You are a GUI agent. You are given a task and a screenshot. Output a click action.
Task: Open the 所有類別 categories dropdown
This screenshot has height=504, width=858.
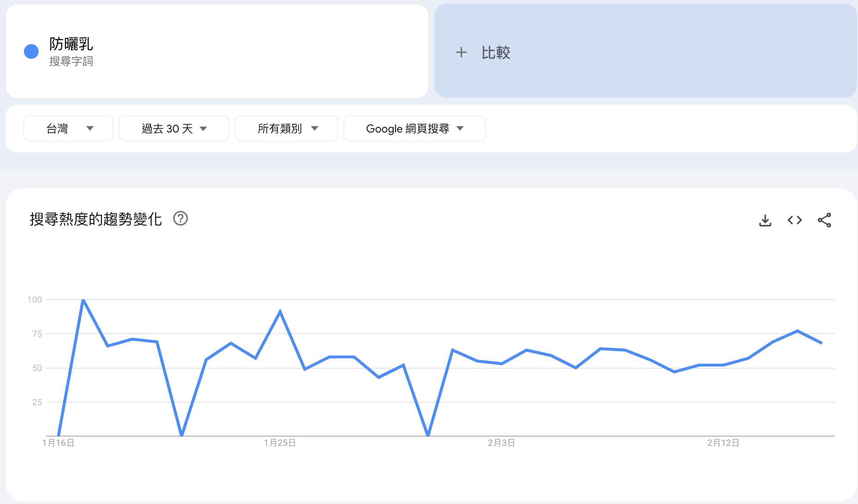[x=286, y=128]
